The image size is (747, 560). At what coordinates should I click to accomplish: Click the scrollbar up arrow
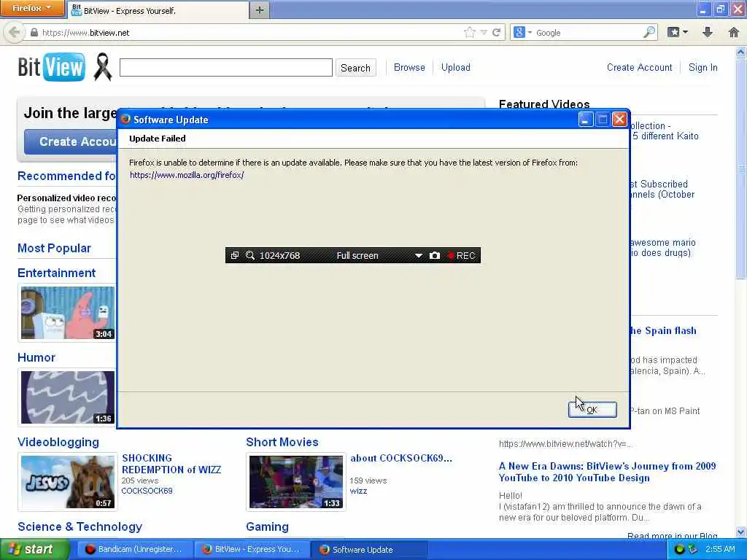(x=741, y=52)
